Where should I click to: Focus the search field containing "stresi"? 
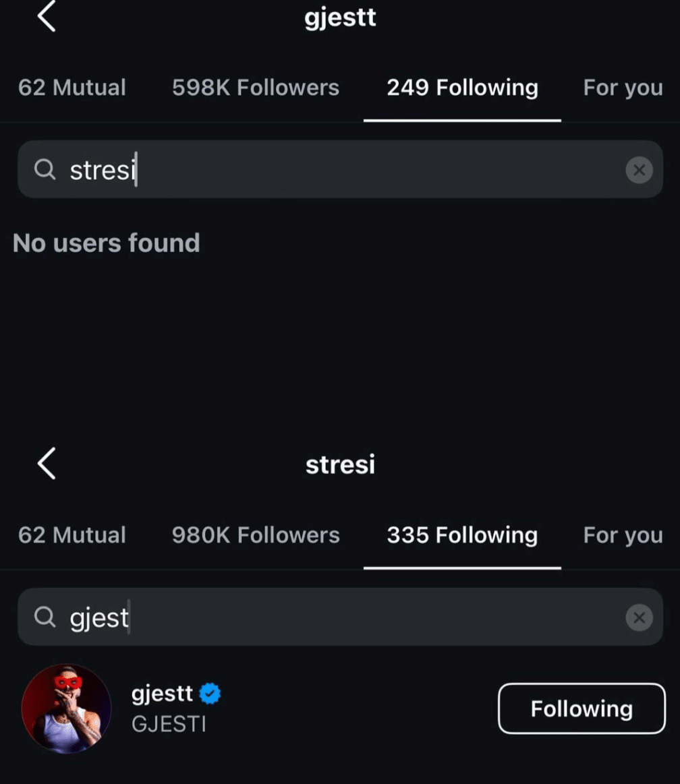coord(337,170)
